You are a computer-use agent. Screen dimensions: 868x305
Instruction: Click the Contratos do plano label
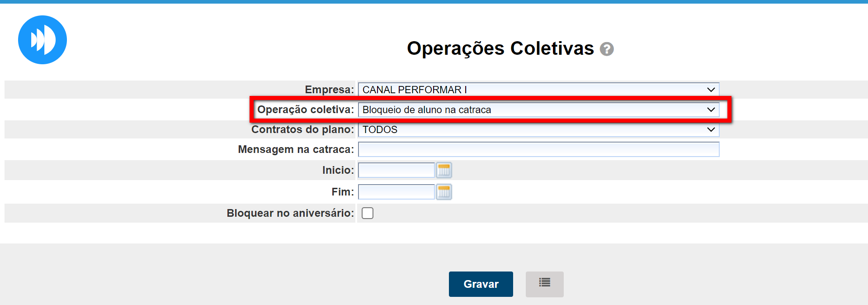coord(302,129)
